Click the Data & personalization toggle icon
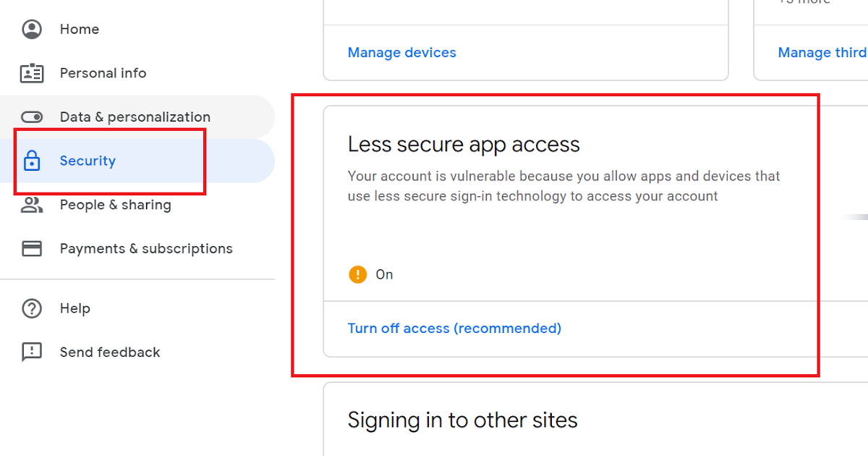 point(32,117)
